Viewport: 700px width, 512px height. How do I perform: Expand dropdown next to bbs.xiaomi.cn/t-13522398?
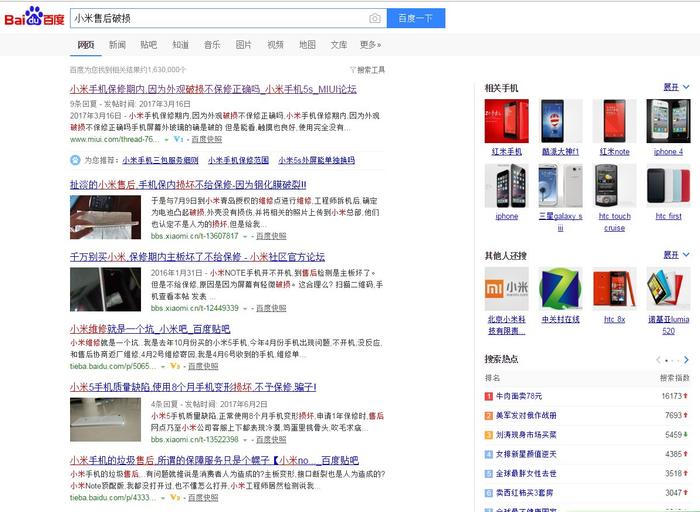(245, 440)
